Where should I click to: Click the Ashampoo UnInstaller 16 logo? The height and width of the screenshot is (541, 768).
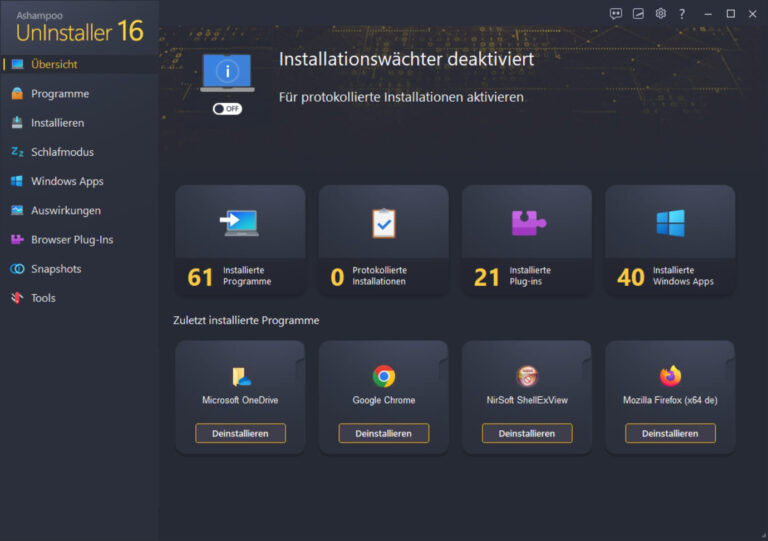(79, 27)
